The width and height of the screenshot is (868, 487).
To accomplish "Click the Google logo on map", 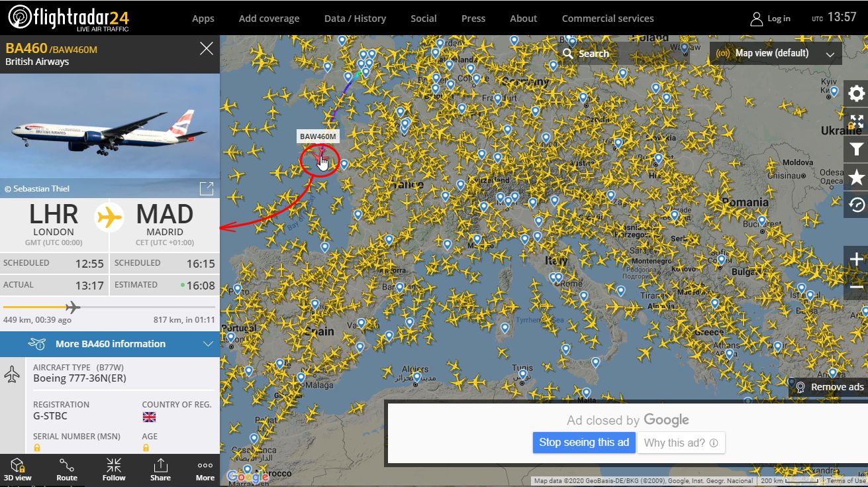I will click(x=246, y=476).
